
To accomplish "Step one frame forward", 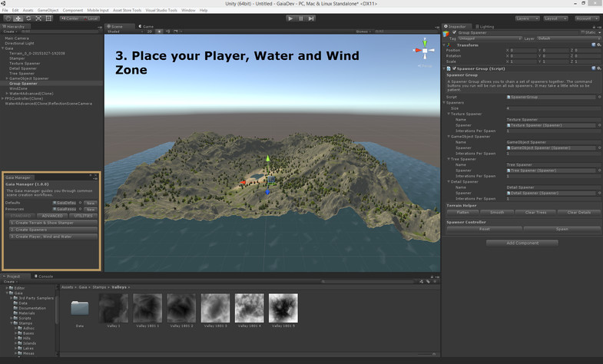I will coord(311,18).
